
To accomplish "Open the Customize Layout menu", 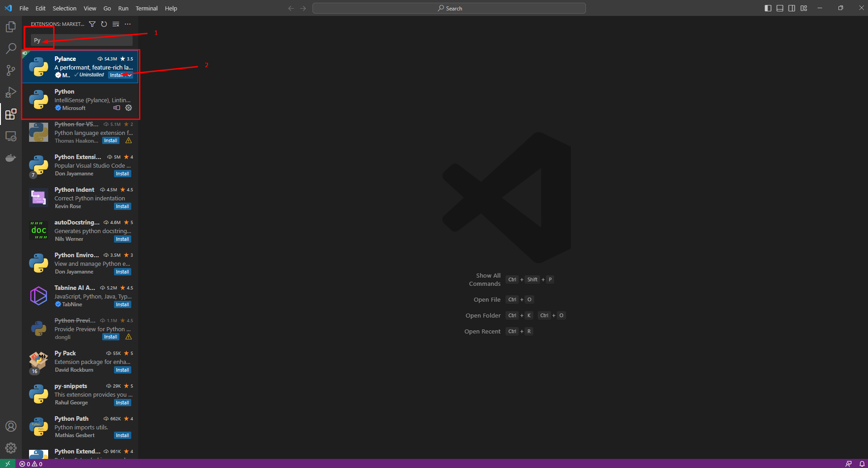I will [x=804, y=8].
